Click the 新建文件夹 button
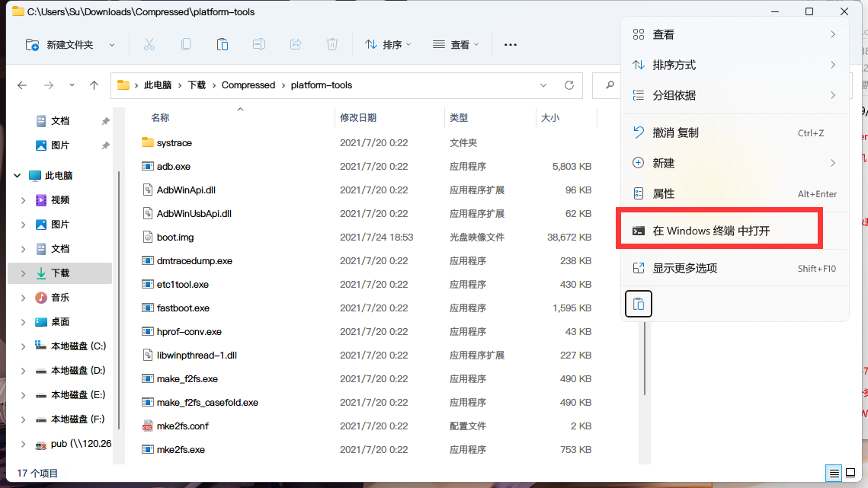This screenshot has height=488, width=868. [x=59, y=45]
